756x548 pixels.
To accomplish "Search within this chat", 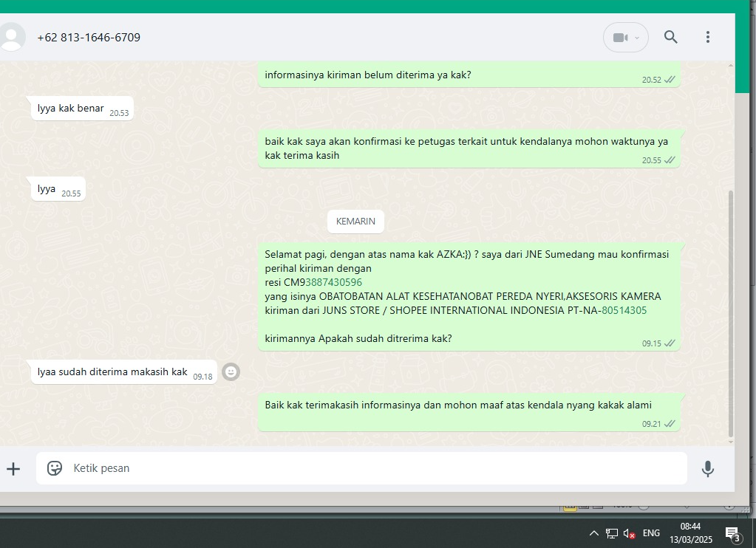I will [x=671, y=37].
